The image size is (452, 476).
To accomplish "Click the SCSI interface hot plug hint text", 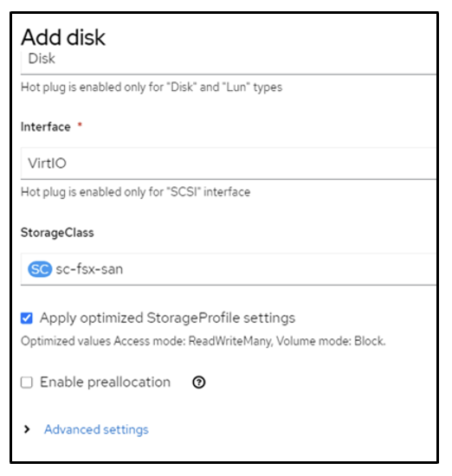I will 135,192.
